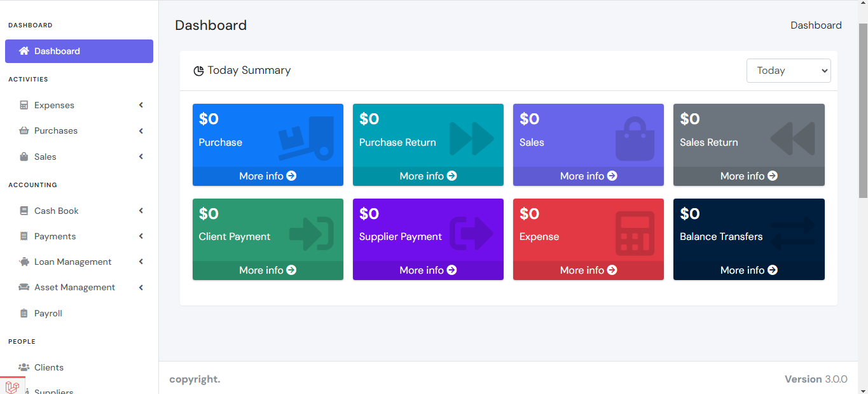This screenshot has width=868, height=394.
Task: Click the Laravel debug bar logo
Action: [12, 386]
